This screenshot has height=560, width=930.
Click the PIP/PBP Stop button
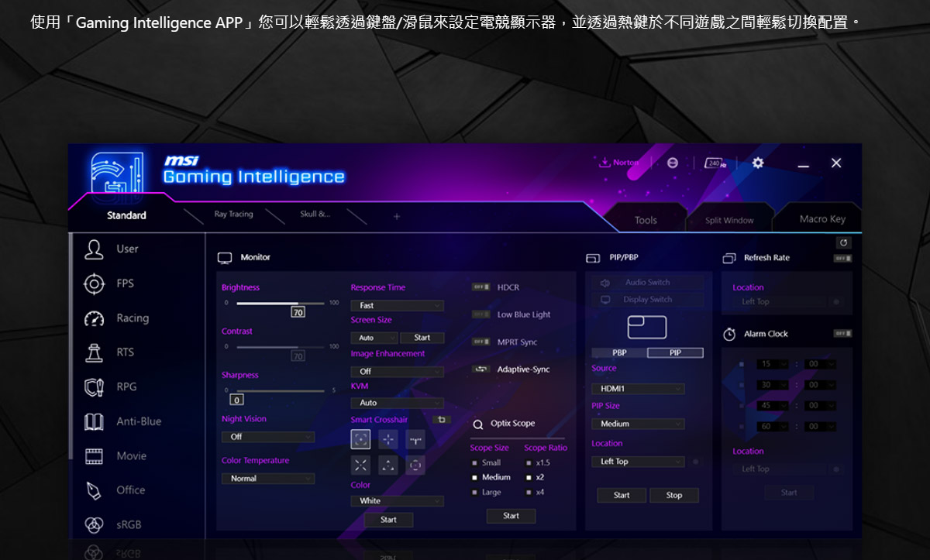coord(674,495)
